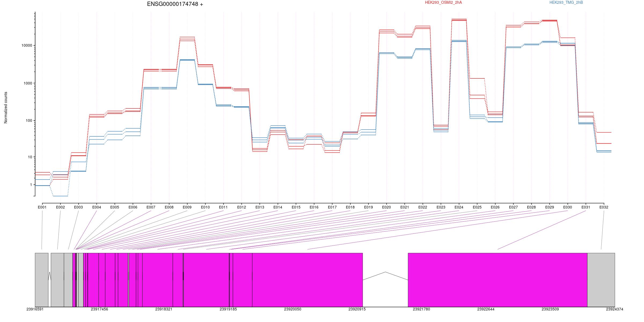Click exon label E005
The image size is (644, 322).
[115, 207]
